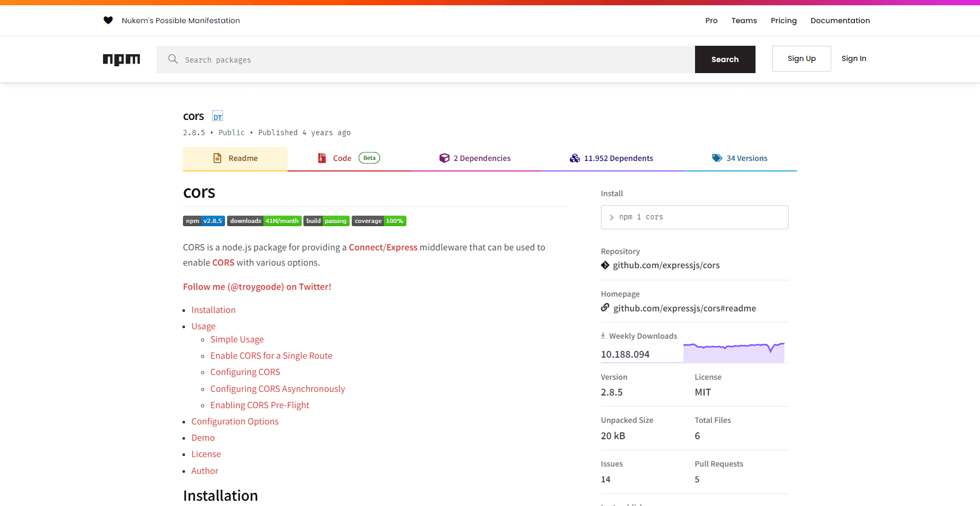Open the Code Beta tab
This screenshot has height=506, width=980.
tap(349, 158)
